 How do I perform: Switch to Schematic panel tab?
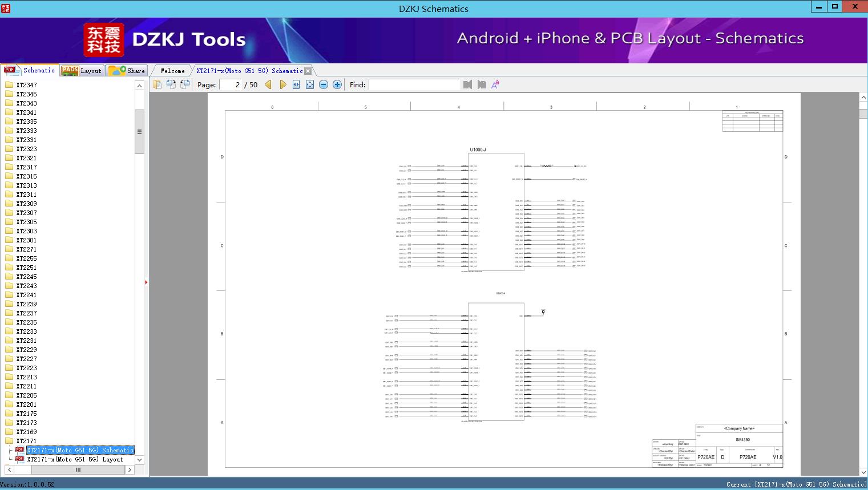[x=29, y=70]
